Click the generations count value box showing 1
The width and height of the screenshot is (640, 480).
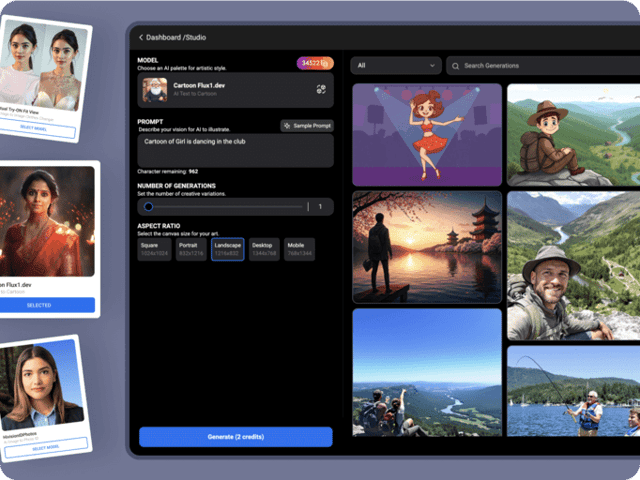(x=320, y=207)
